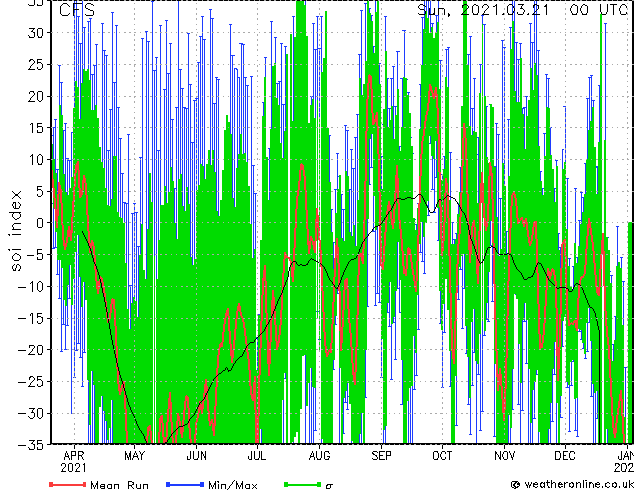This screenshot has width=634, height=490.
Task: Click the Min/Max legend label
Action: [x=232, y=485]
